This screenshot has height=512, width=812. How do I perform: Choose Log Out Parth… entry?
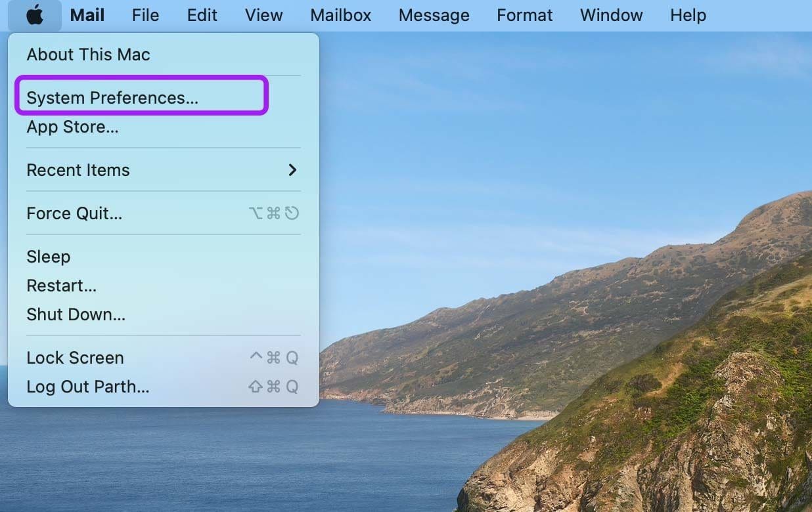tap(164, 387)
